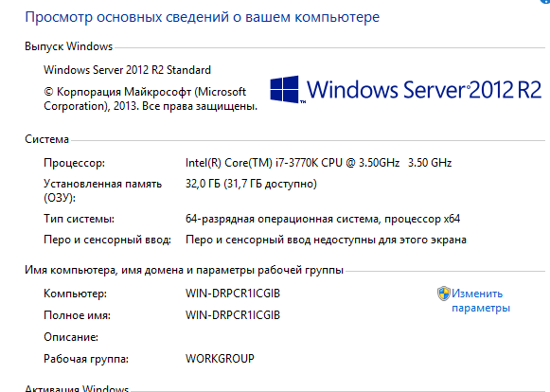
Task: Click the installed memory value 32,0 ГБ
Action: tap(251, 184)
